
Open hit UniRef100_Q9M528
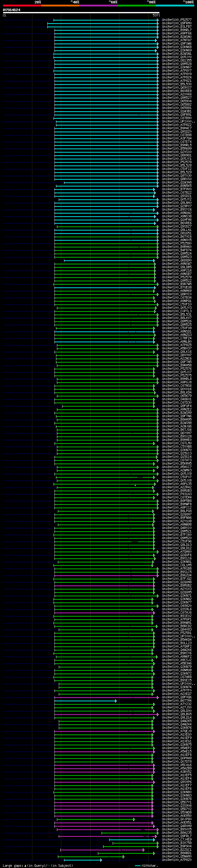[176, 64]
